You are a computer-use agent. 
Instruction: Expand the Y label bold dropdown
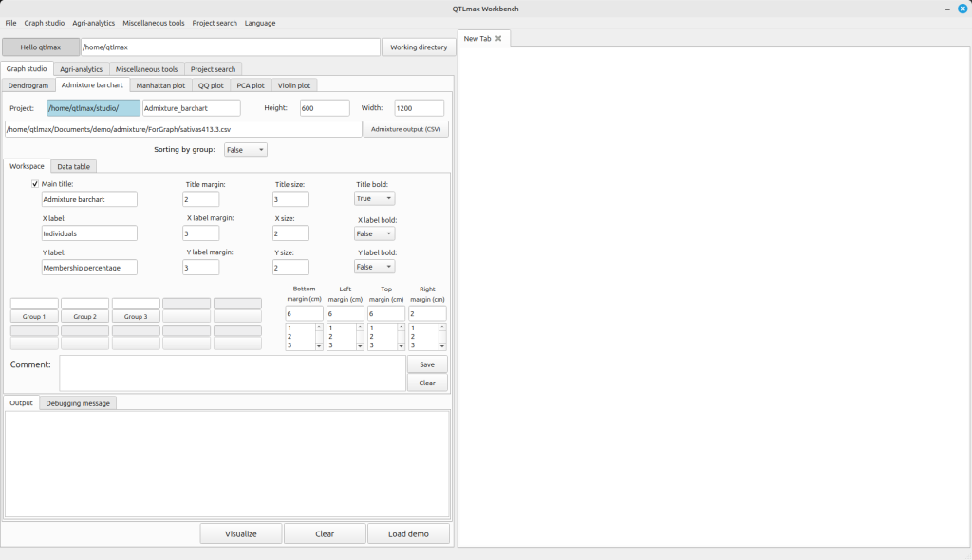click(374, 268)
